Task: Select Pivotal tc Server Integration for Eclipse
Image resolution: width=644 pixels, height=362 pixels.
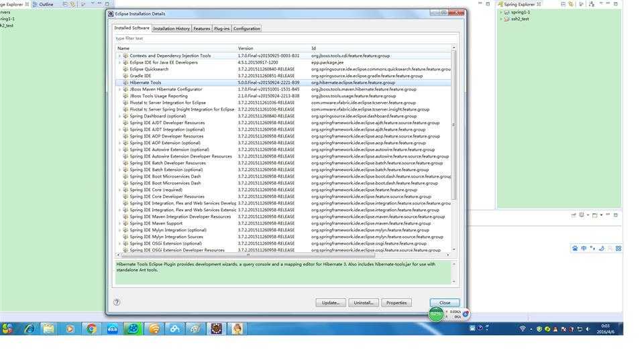Action: [x=283, y=103]
